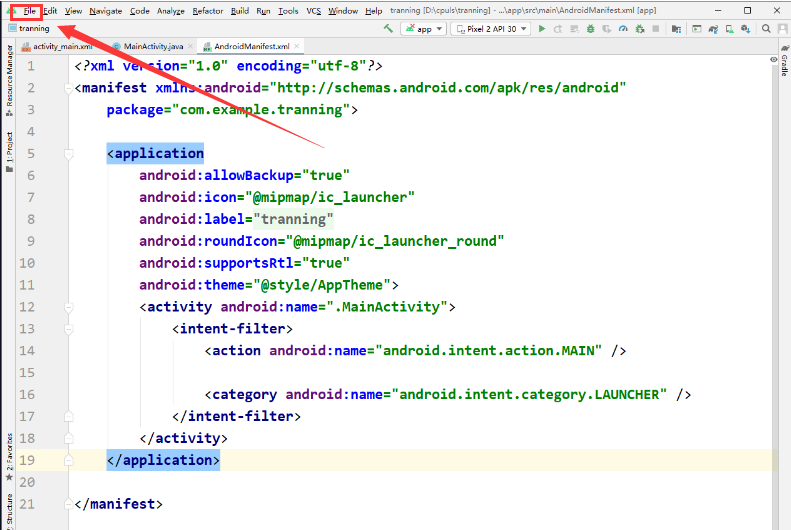
Task: Click the Stop square icon
Action: coord(656,29)
